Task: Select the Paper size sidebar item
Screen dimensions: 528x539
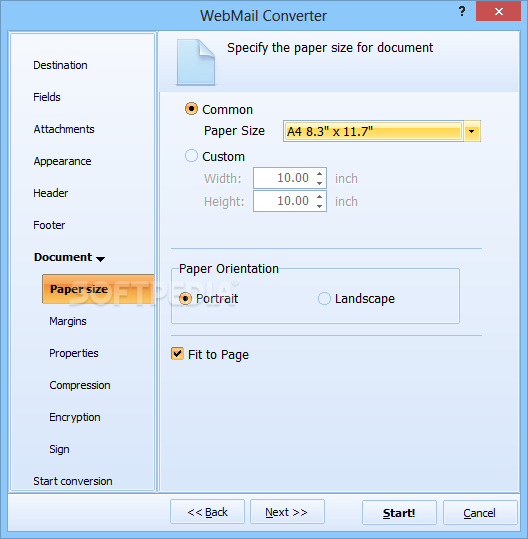Action: coord(98,289)
